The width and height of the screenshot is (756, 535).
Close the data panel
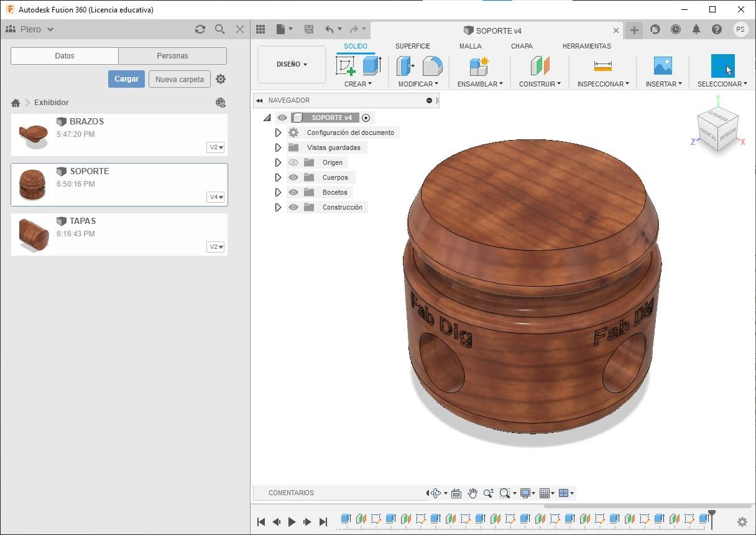click(240, 29)
